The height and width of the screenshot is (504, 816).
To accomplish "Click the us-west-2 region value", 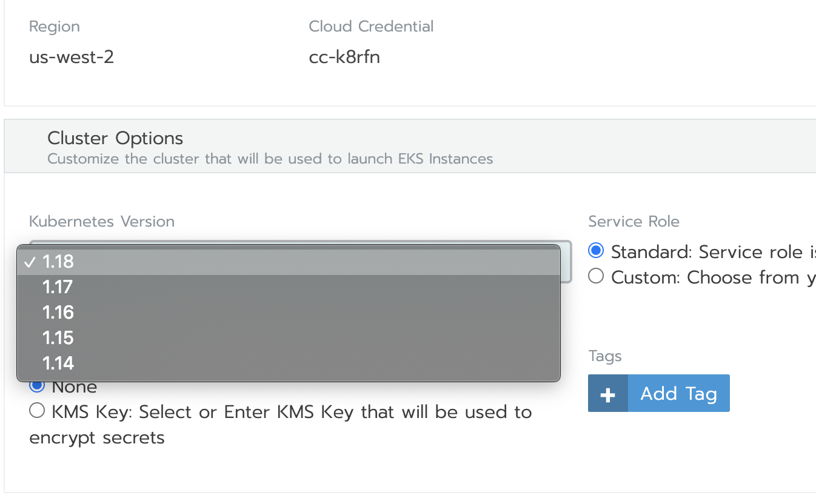I will click(71, 57).
